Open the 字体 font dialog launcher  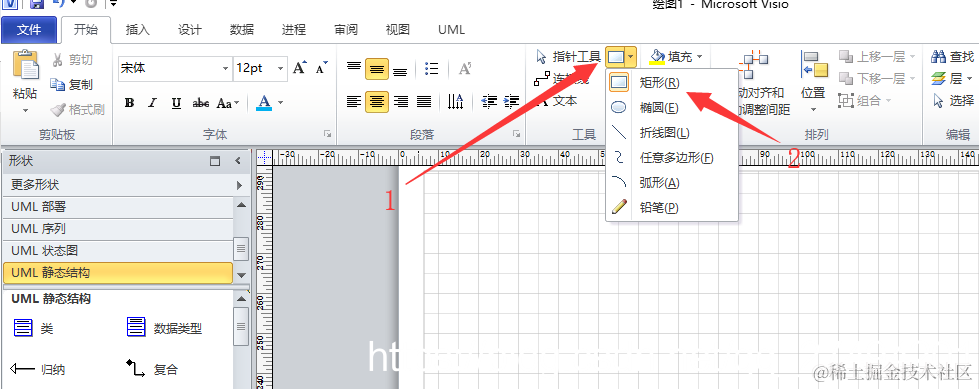coord(327,134)
